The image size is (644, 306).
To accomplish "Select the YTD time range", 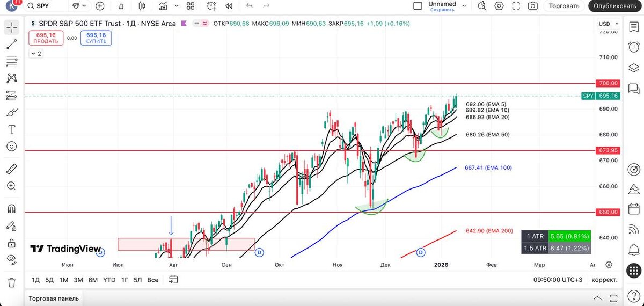I will pyautogui.click(x=109, y=280).
